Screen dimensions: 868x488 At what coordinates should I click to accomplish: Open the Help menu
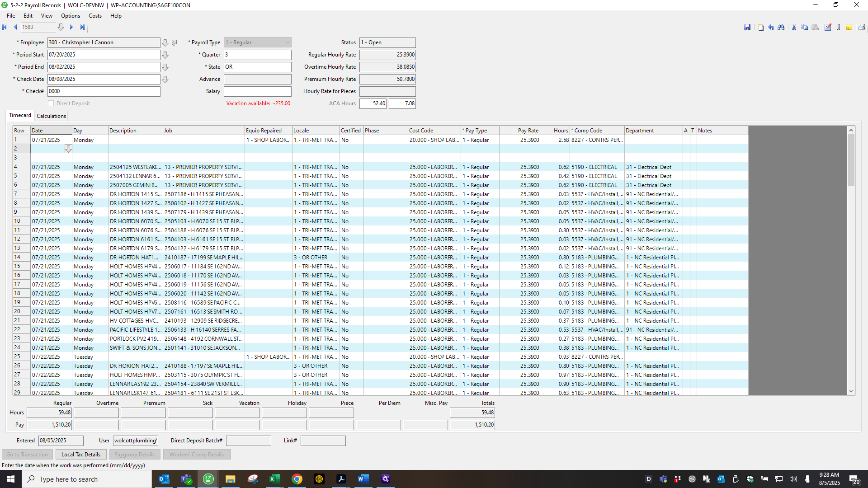(116, 16)
